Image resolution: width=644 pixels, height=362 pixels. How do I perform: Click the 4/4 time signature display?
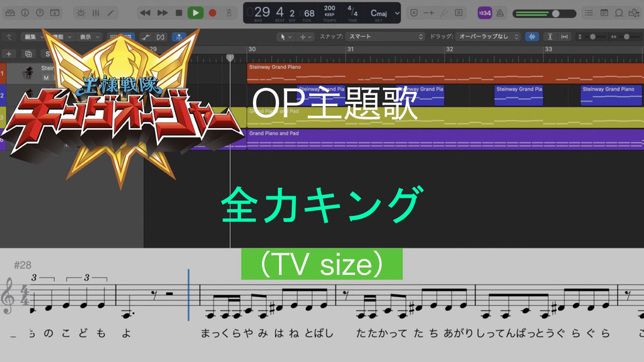pos(352,11)
